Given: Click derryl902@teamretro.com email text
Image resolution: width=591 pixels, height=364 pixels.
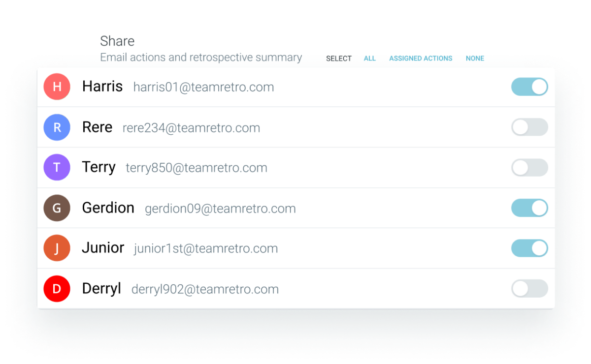Looking at the screenshot, I should [x=205, y=289].
